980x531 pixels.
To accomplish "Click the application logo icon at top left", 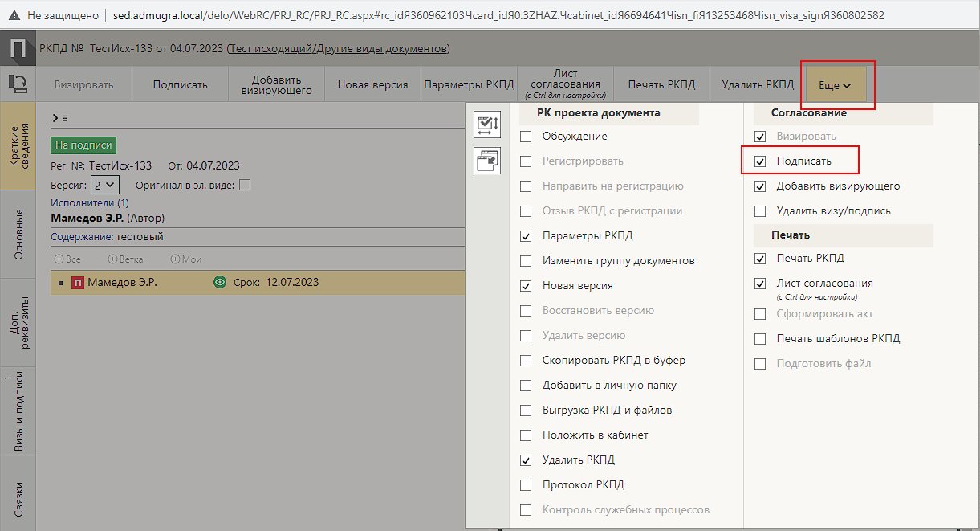I will click(18, 49).
